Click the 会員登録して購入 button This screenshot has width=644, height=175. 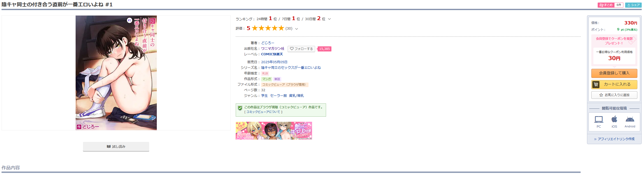614,73
